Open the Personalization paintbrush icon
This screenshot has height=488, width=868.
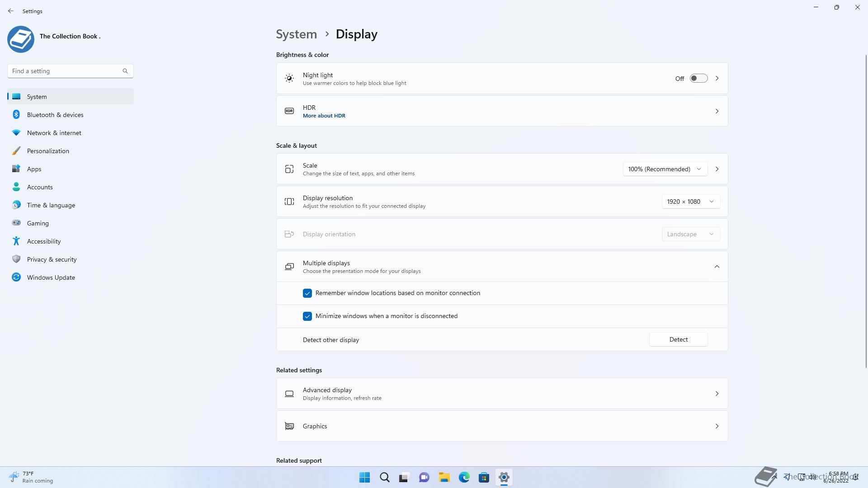click(16, 151)
